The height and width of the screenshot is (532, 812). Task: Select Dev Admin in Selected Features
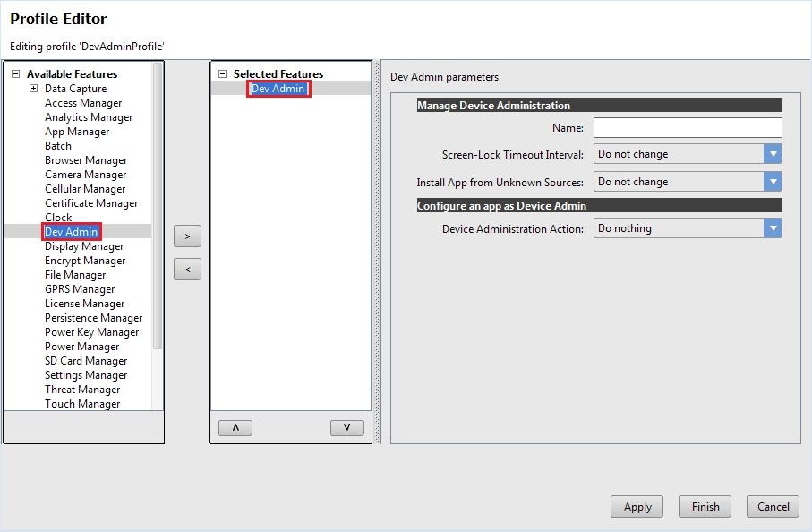pyautogui.click(x=279, y=89)
